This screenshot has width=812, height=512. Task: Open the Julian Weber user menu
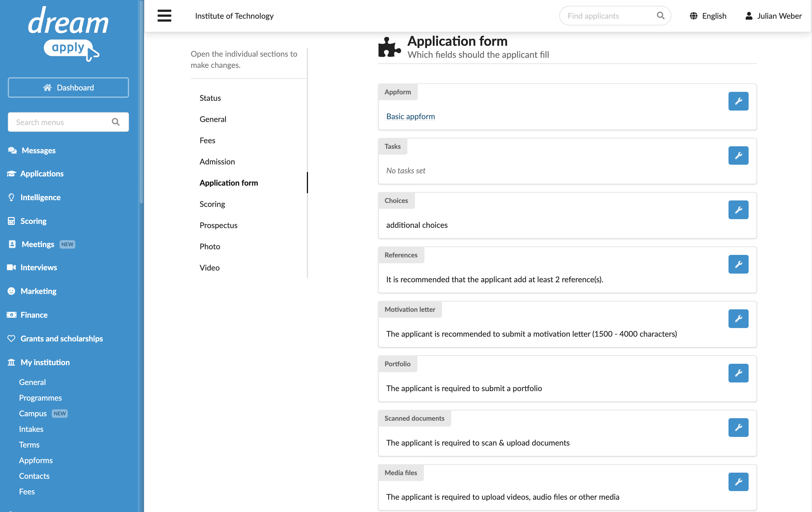pyautogui.click(x=773, y=16)
